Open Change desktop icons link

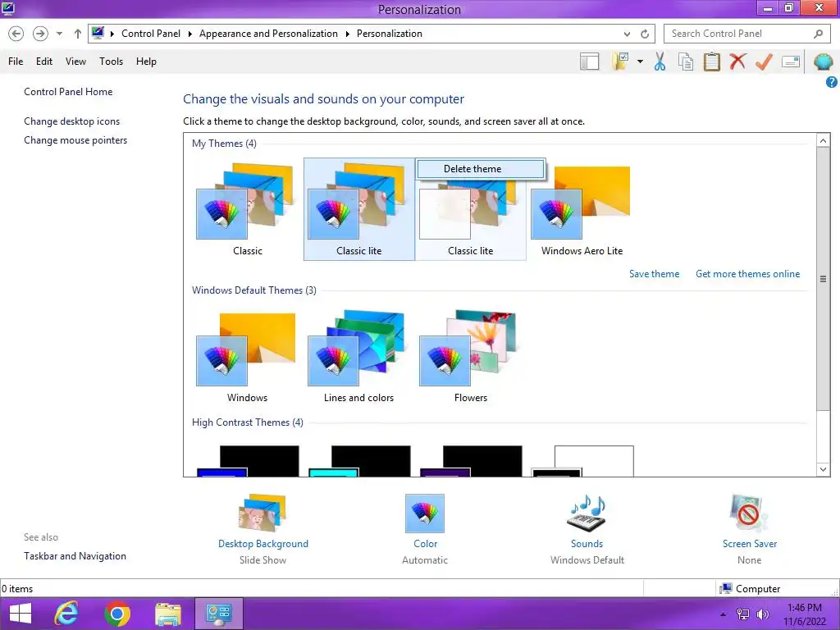(72, 121)
